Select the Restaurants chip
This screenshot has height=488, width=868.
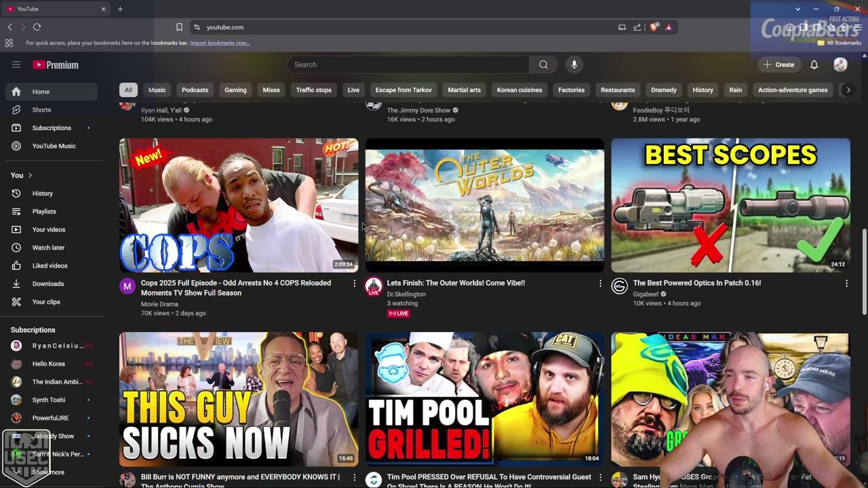(618, 90)
